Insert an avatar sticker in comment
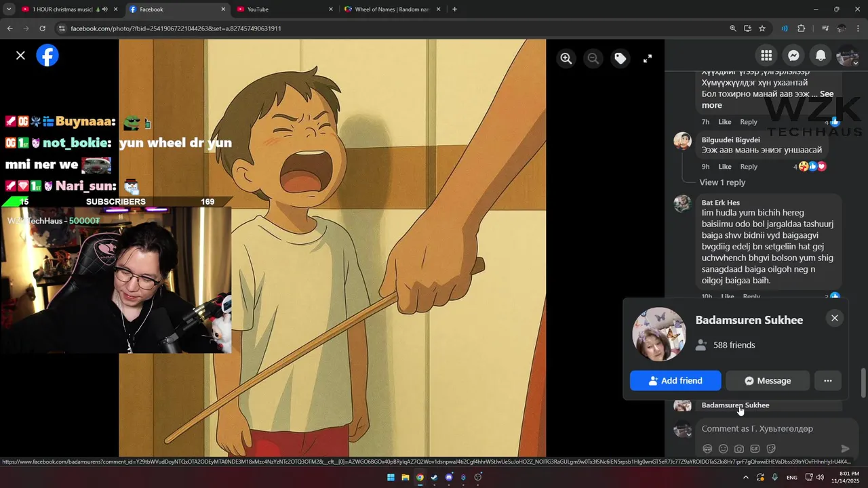Image resolution: width=868 pixels, height=488 pixels. point(707,449)
